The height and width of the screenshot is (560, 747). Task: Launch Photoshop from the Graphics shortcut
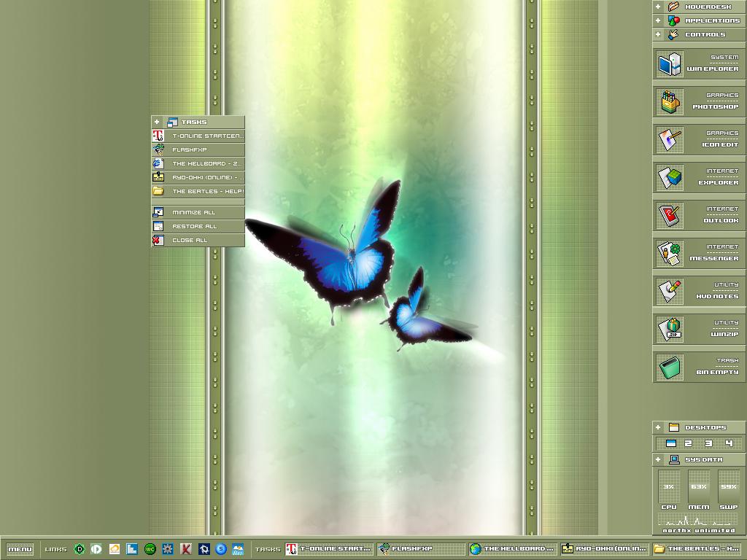point(697,101)
